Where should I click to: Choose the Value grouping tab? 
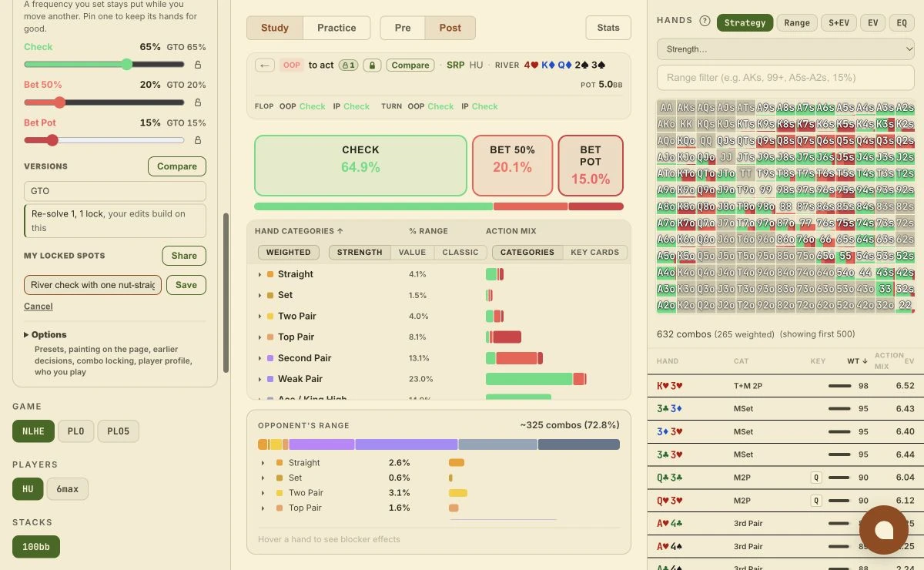click(412, 252)
